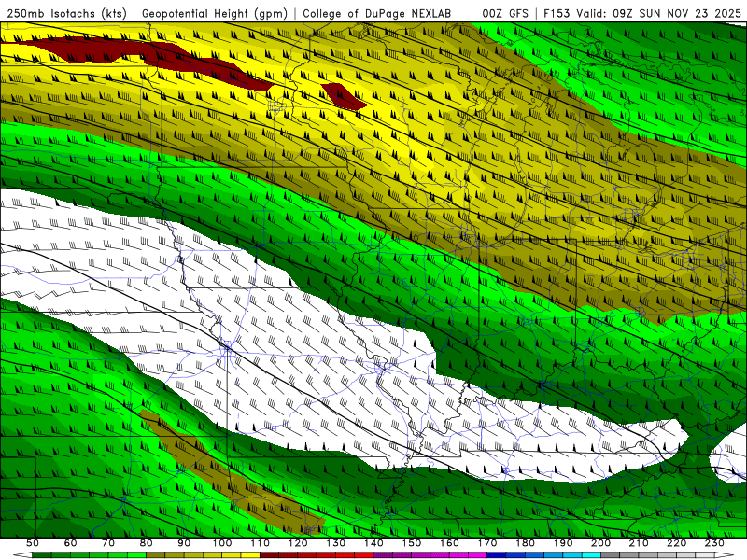Click the 220 label on the color scale
747x560 pixels.
click(x=676, y=543)
